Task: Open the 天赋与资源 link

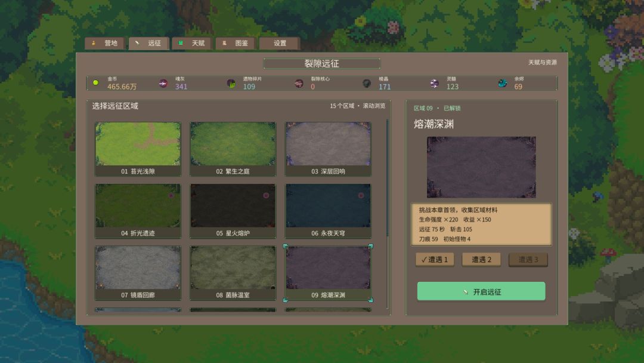Action: coord(542,63)
